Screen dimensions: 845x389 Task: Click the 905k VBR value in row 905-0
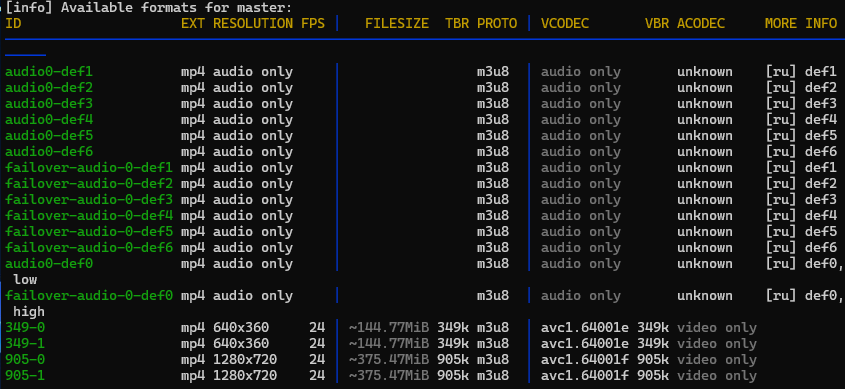[653, 360]
